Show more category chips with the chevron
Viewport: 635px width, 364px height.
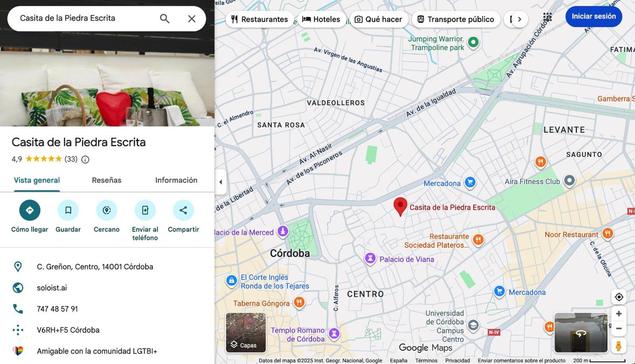(519, 19)
